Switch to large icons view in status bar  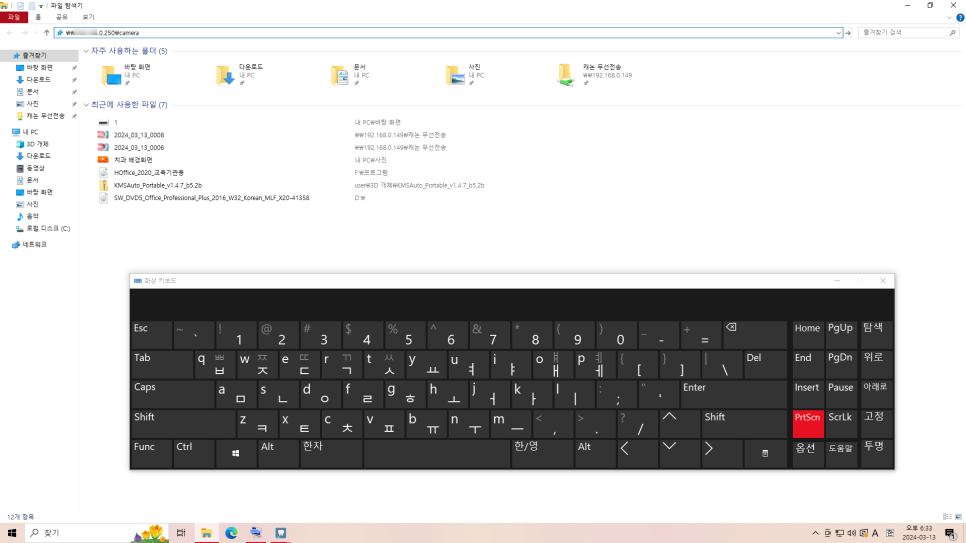[x=958, y=517]
